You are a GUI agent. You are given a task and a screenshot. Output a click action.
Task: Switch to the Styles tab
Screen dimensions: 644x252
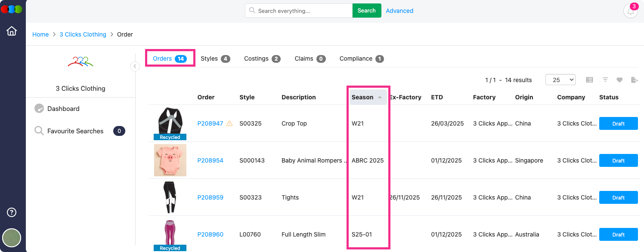pos(215,58)
